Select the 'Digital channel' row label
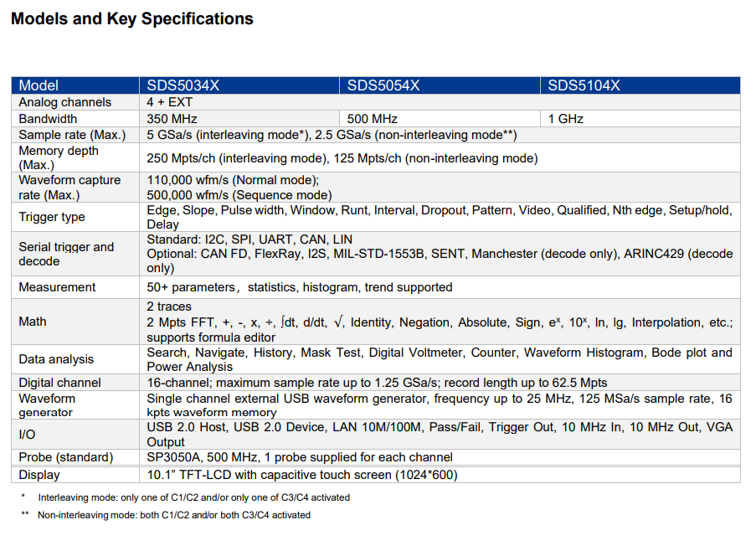This screenshot has width=756, height=551. click(59, 383)
